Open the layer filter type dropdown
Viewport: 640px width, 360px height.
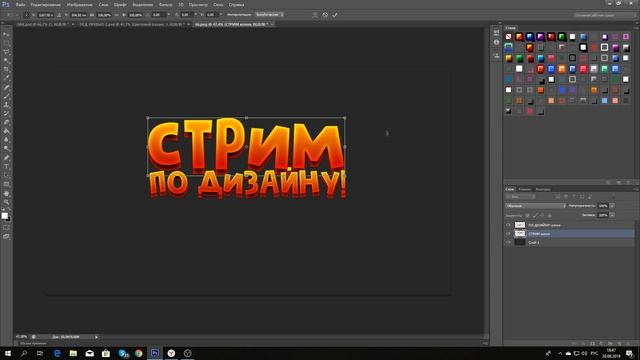(x=520, y=197)
